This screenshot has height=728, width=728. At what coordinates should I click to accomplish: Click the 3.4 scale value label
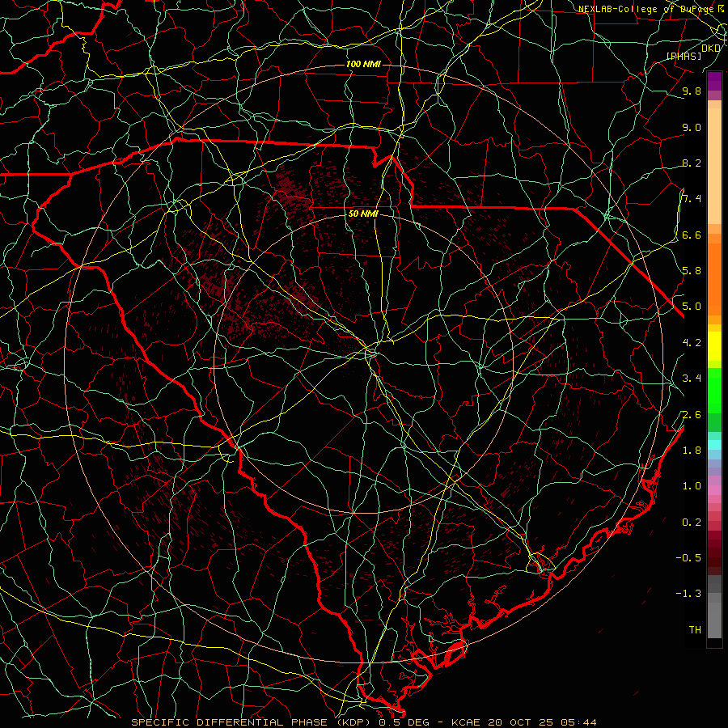[x=692, y=379]
